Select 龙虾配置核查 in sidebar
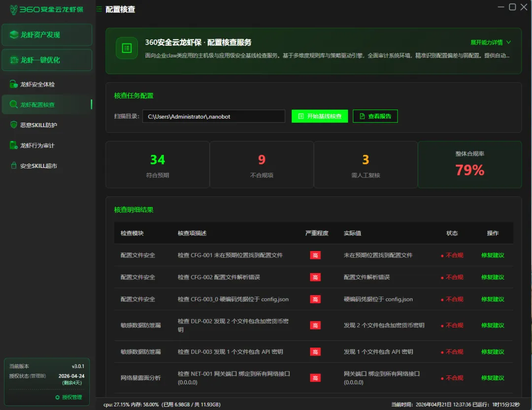This screenshot has height=410, width=532. pyautogui.click(x=47, y=105)
